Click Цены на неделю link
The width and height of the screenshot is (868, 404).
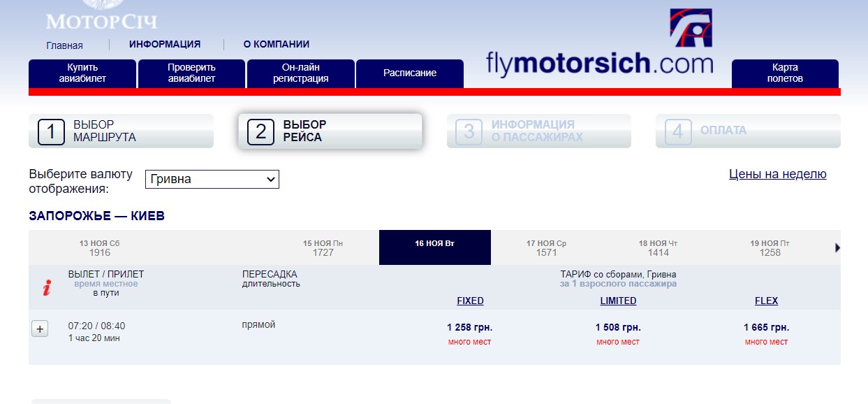click(778, 174)
